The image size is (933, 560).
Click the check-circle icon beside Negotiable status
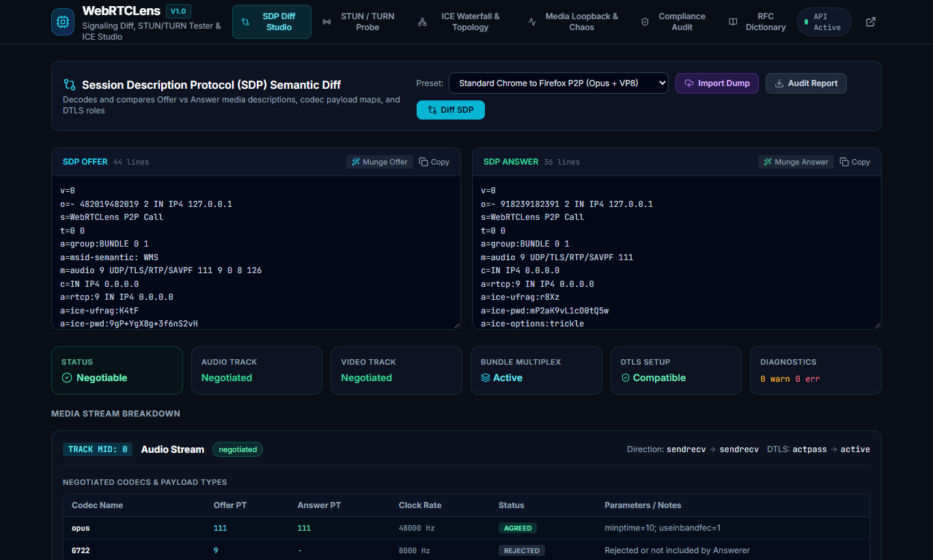point(67,378)
